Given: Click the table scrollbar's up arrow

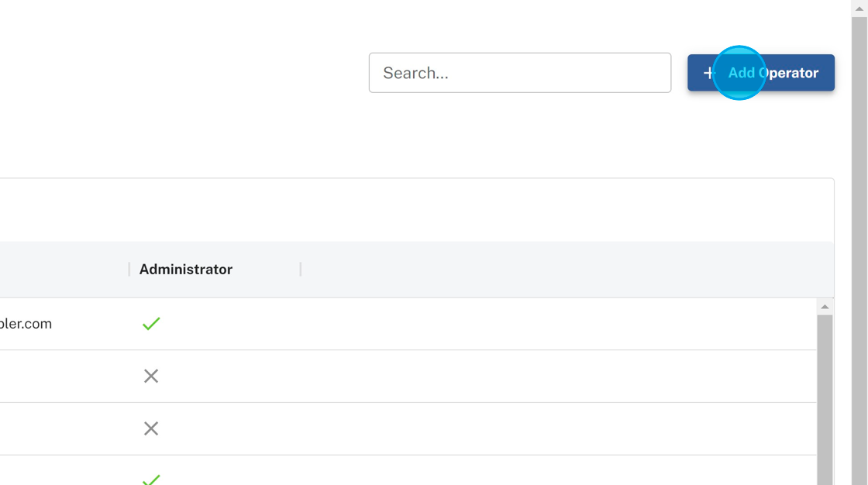Looking at the screenshot, I should (825, 307).
